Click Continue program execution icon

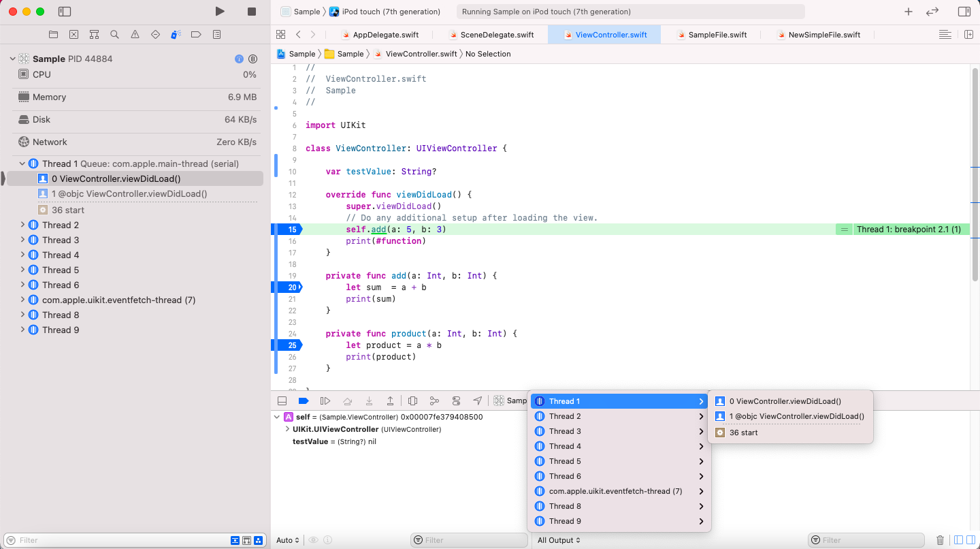click(x=325, y=401)
